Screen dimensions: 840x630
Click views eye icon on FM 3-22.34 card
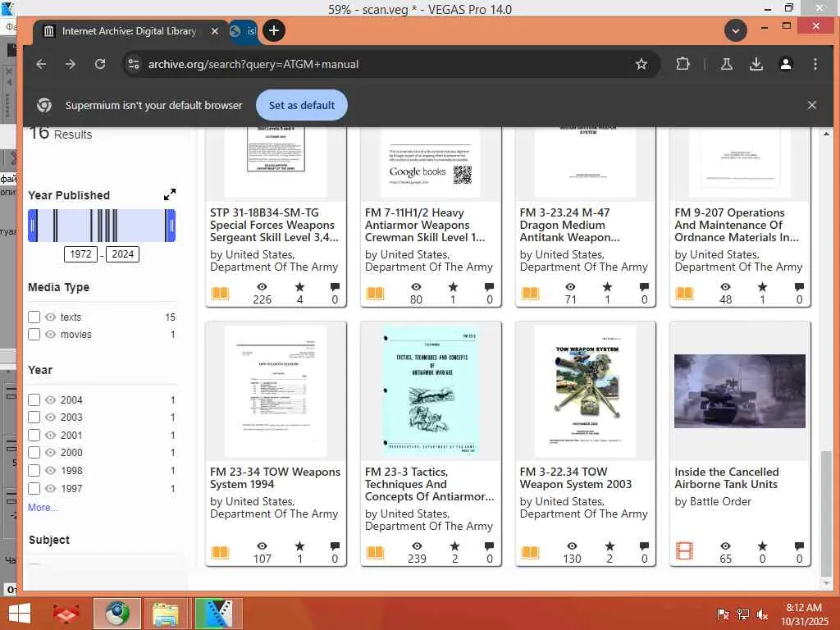(x=572, y=546)
